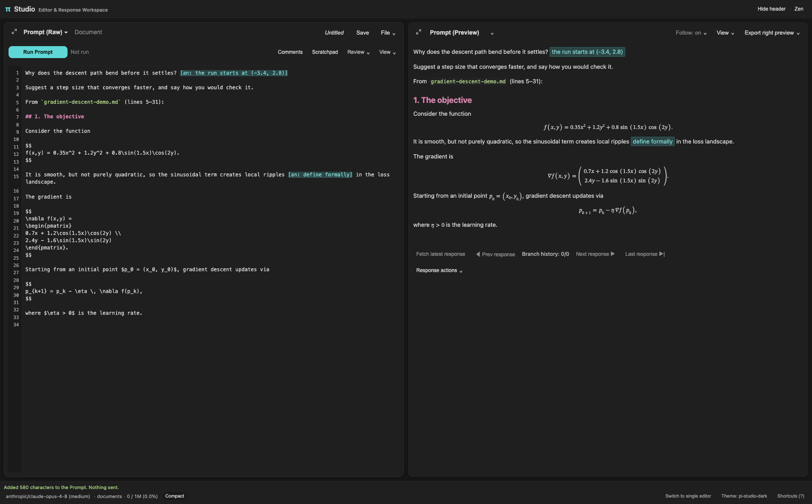
Task: Select the Document tab
Action: pyautogui.click(x=88, y=32)
